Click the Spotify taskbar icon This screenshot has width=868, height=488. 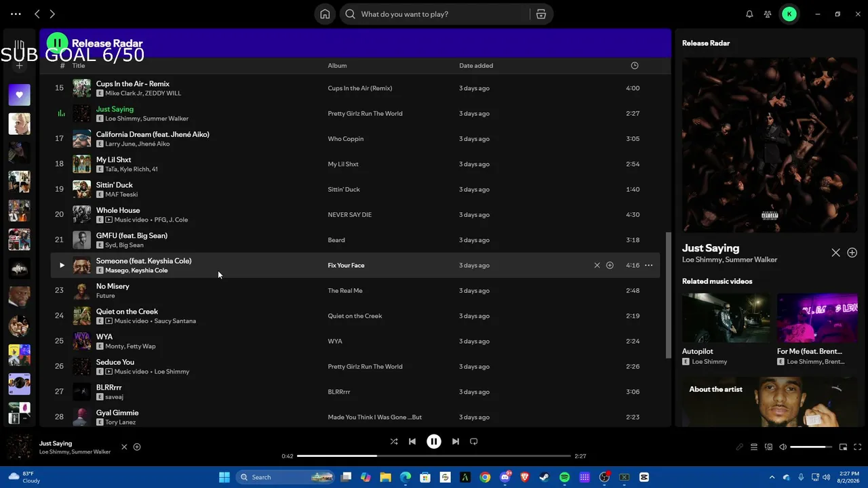click(565, 477)
